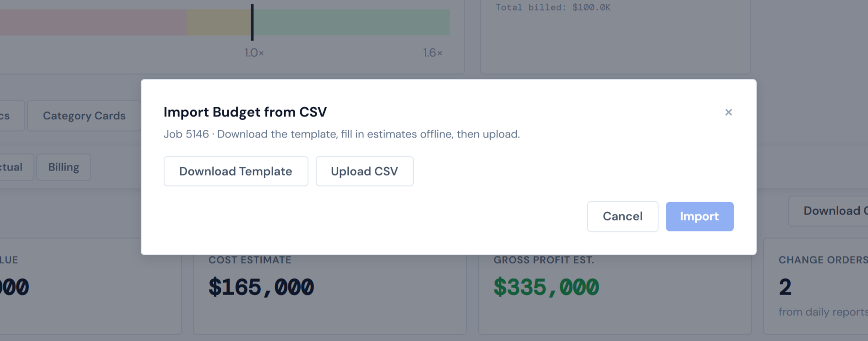Close the Import Budget from CSV dialog
868x341 pixels.
pyautogui.click(x=729, y=112)
